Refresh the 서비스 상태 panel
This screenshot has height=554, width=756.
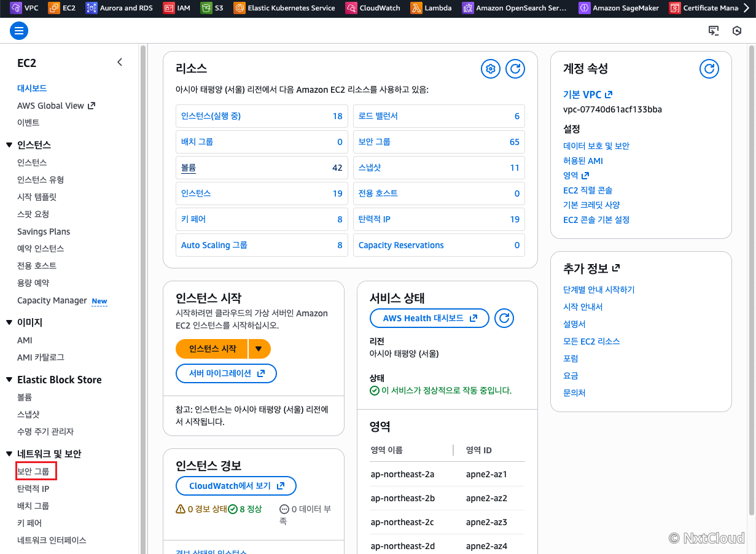504,318
